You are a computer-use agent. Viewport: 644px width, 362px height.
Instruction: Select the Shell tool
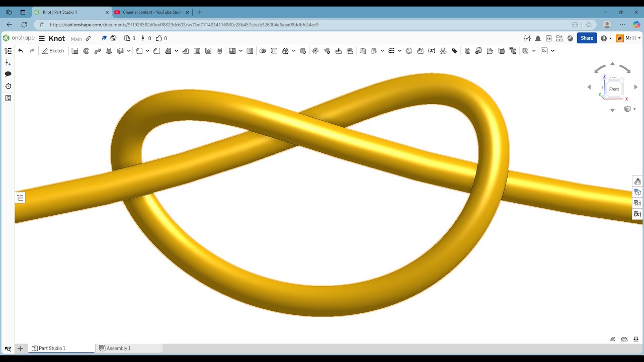(x=197, y=51)
